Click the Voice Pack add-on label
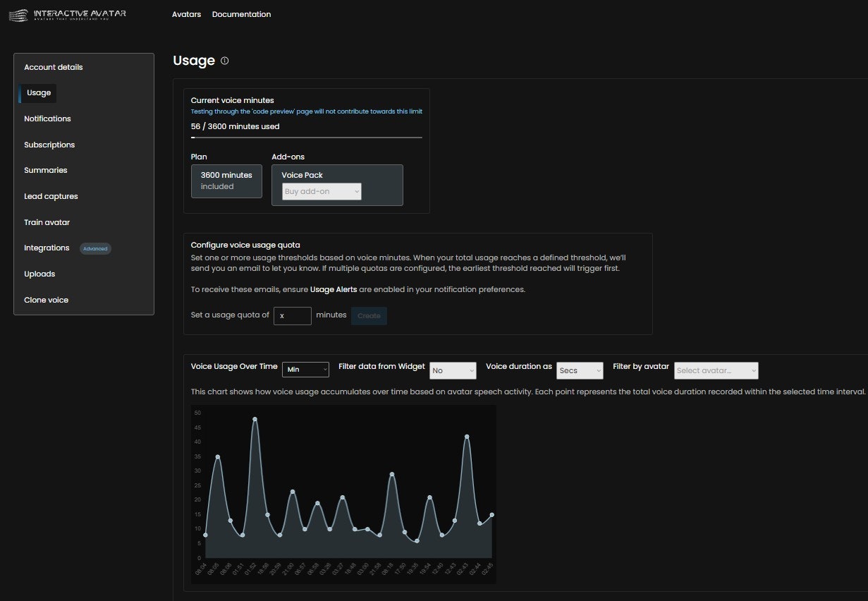This screenshot has height=601, width=868. click(x=302, y=175)
